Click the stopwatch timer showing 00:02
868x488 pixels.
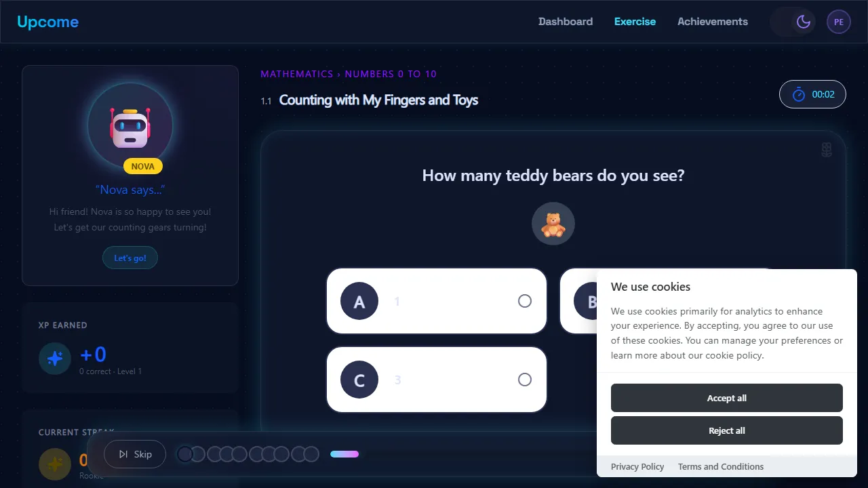click(x=812, y=94)
